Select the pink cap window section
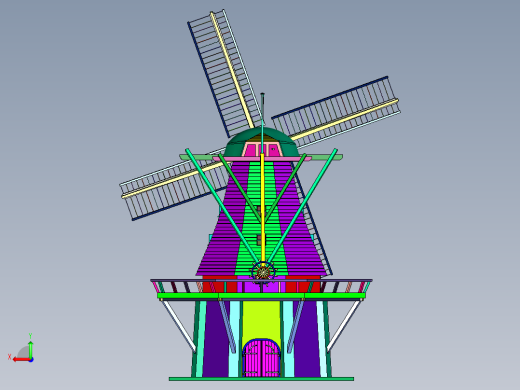This screenshot has width=520, height=390. coord(263,149)
